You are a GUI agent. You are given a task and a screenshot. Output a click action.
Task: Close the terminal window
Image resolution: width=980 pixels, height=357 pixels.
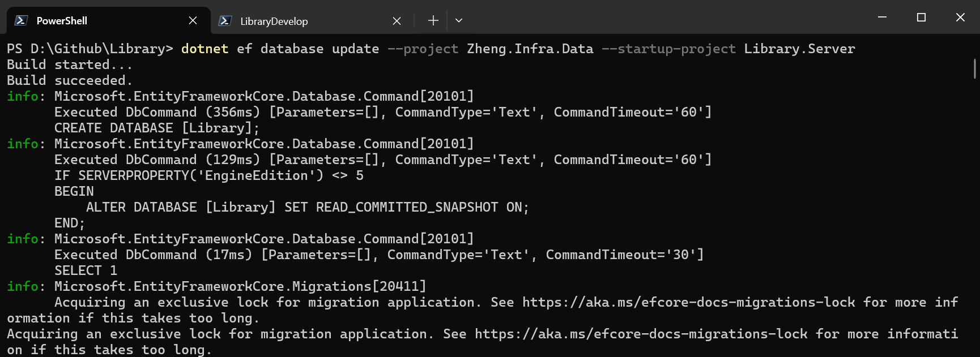click(960, 18)
